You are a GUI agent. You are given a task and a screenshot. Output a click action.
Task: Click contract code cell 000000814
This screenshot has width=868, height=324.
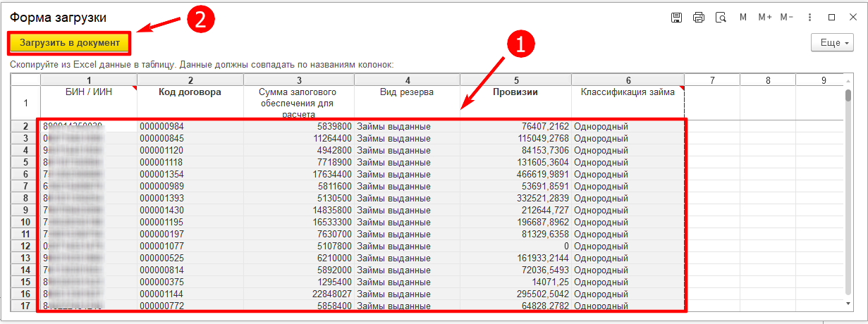(190, 270)
